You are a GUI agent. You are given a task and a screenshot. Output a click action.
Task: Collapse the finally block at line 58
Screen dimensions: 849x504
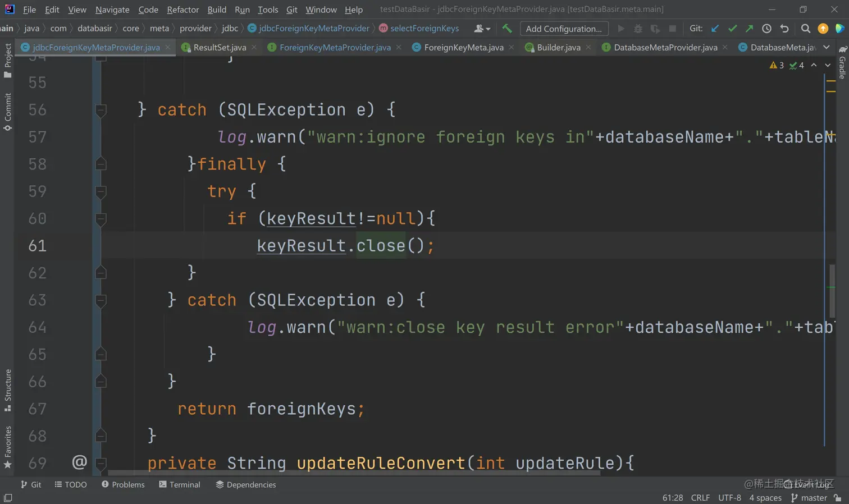tap(101, 164)
